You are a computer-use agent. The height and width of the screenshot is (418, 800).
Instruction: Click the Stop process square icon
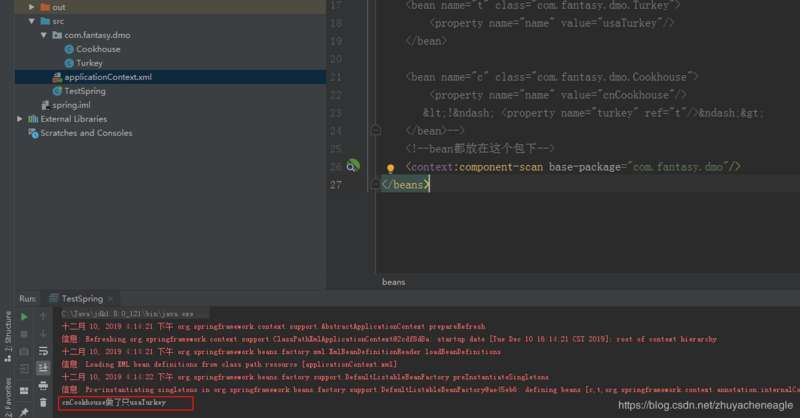point(24,334)
